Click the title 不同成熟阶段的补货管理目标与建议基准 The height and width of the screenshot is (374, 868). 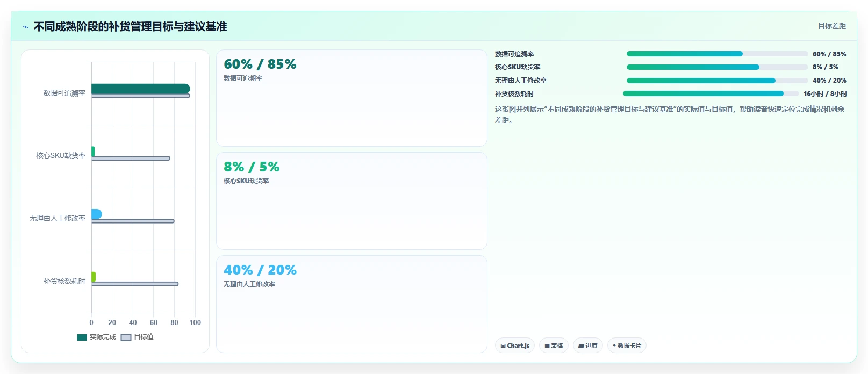[130, 27]
